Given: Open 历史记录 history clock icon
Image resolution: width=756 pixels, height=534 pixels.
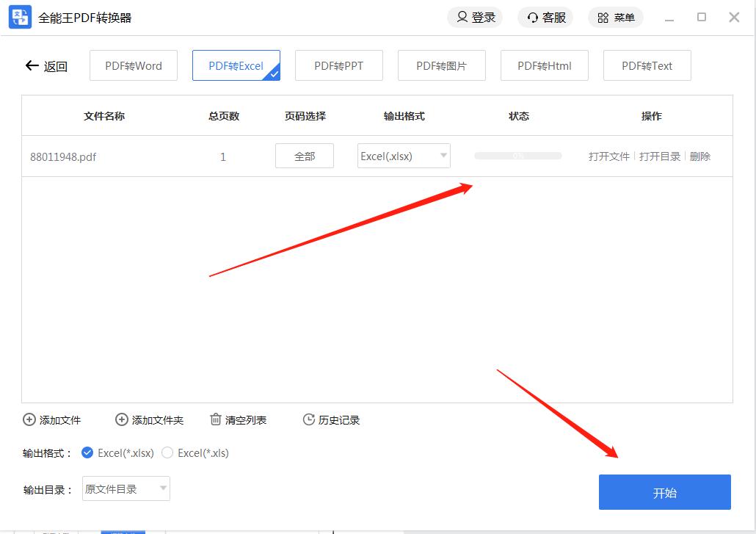Looking at the screenshot, I should pyautogui.click(x=309, y=420).
